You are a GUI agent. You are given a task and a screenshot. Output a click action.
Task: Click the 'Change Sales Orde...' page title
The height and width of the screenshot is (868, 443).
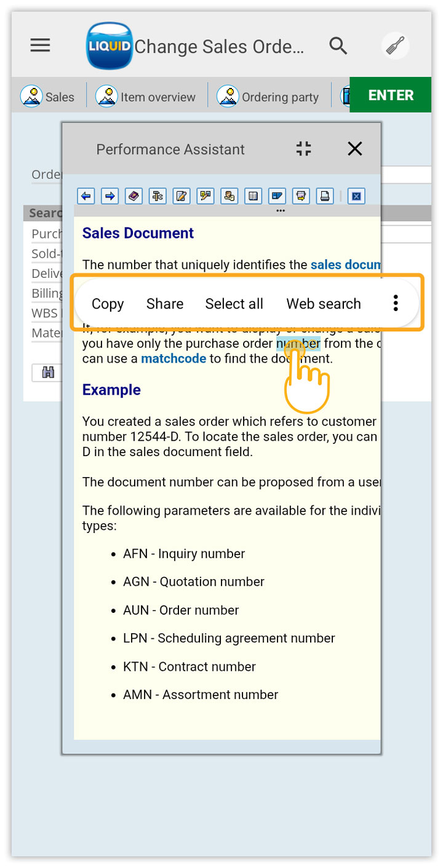pos(219,47)
